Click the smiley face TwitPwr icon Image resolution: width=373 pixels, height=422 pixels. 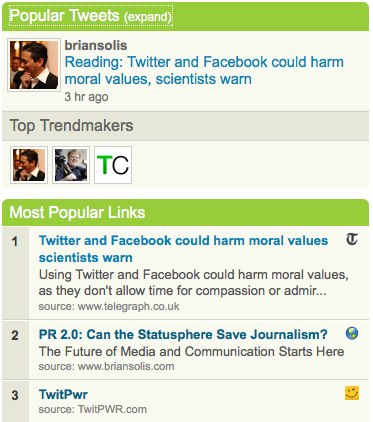click(x=352, y=393)
